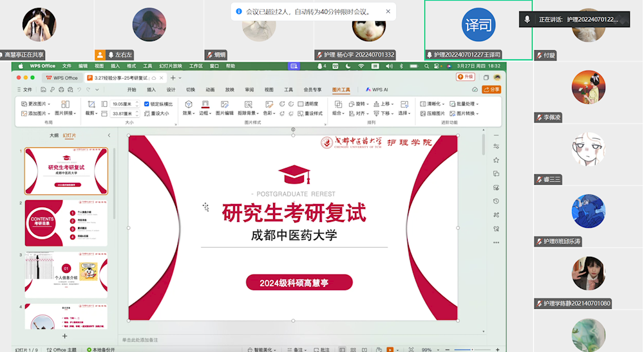
Task: Open the 幻灯片放映 slideshow macOS menu
Action: click(x=171, y=66)
